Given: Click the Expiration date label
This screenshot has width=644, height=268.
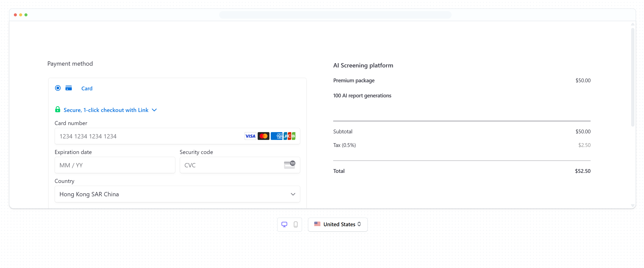Looking at the screenshot, I should pos(73,152).
